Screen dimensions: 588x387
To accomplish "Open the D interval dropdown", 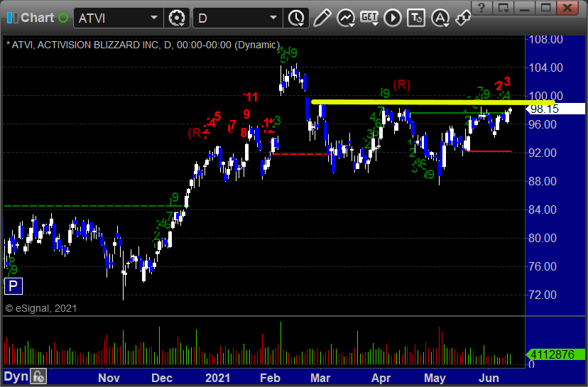I will (273, 18).
